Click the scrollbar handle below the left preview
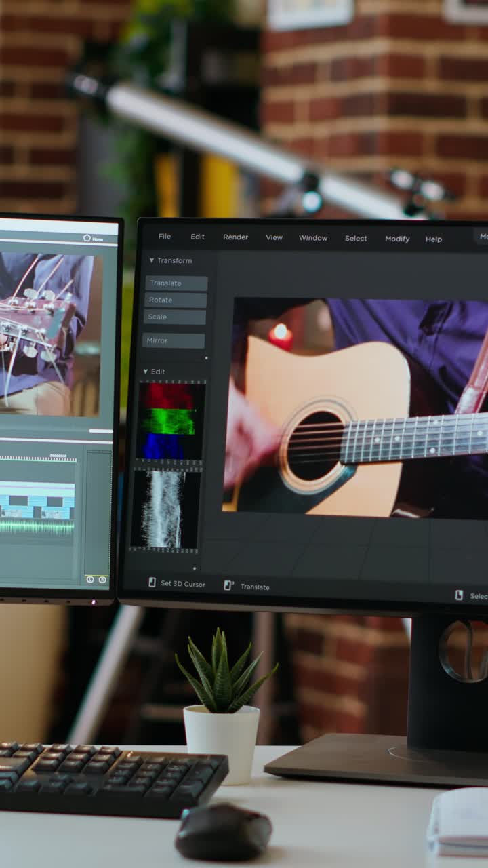 (x=101, y=431)
